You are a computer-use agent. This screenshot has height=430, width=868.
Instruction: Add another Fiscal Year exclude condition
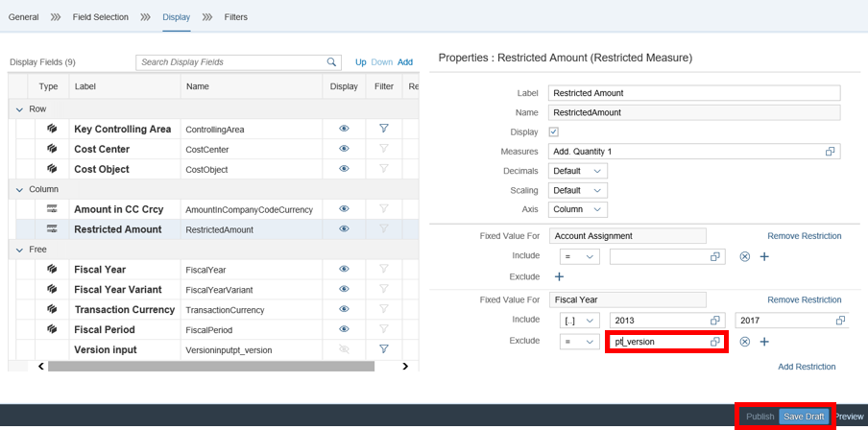(x=764, y=342)
